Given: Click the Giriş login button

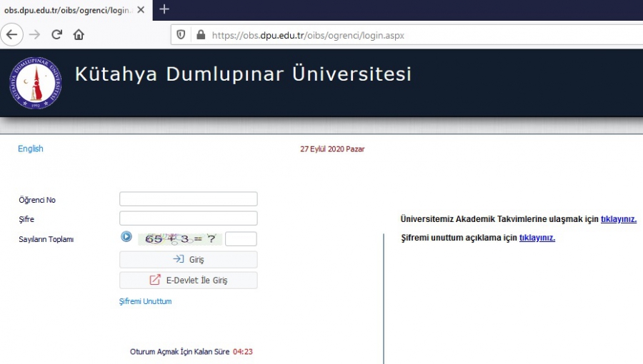Looking at the screenshot, I should click(188, 260).
